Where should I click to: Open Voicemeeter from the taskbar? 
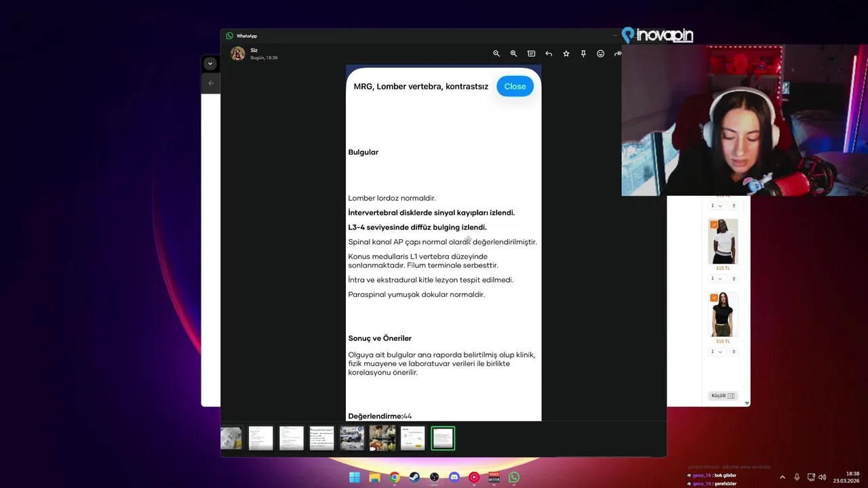coord(494,477)
